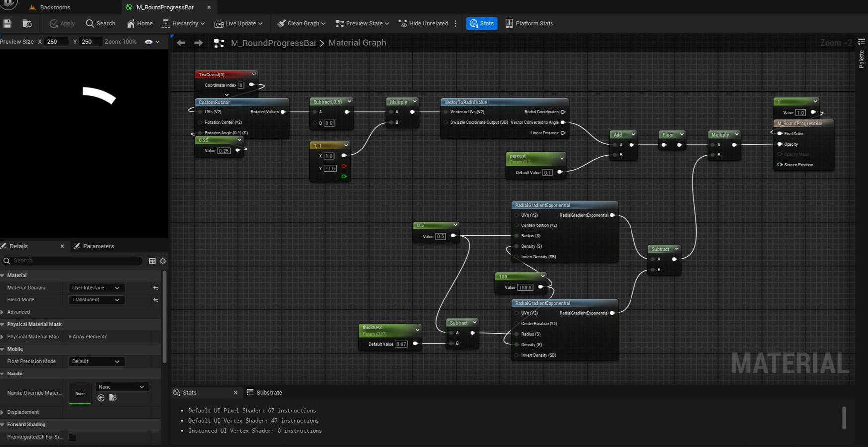Open the Material Domain dropdown
868x447 pixels.
(x=95, y=288)
